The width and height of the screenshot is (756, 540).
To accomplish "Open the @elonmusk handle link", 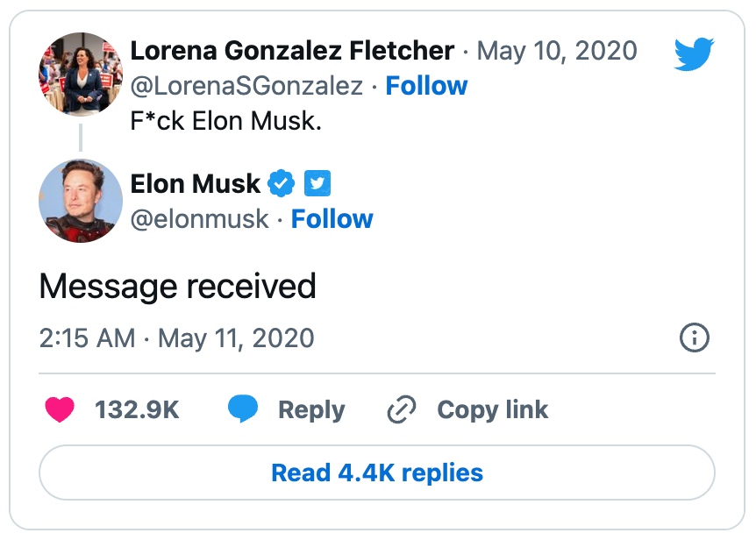I will [x=199, y=218].
